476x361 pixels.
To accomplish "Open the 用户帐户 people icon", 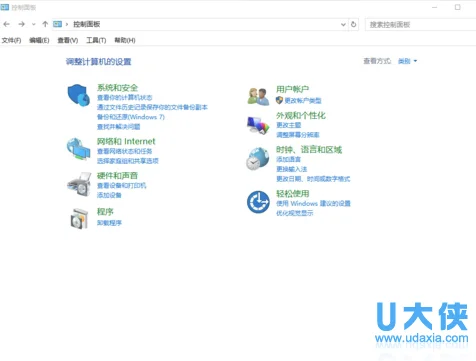I will (258, 97).
